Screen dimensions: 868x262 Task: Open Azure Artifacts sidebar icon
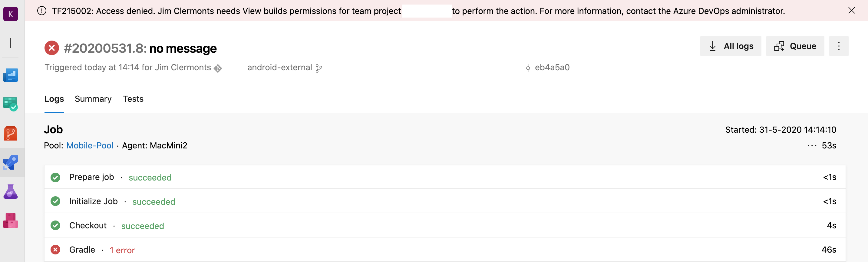(11, 221)
